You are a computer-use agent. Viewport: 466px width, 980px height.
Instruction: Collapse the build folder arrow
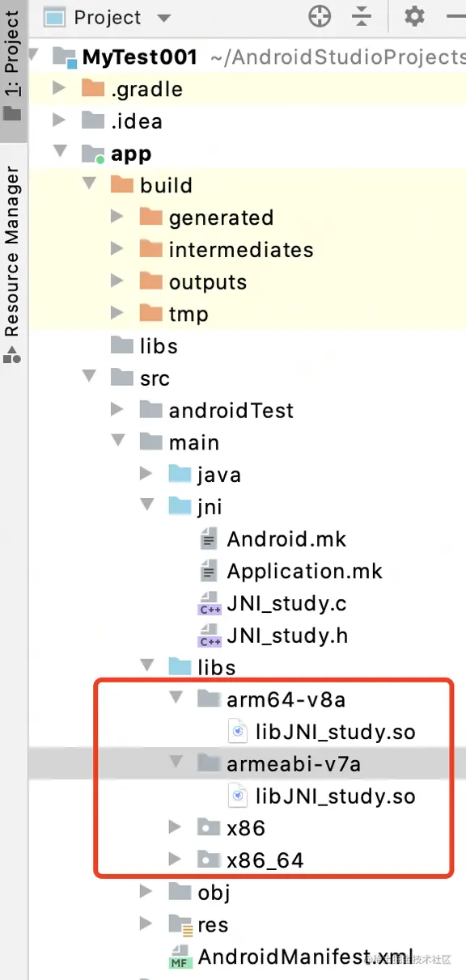click(x=89, y=185)
